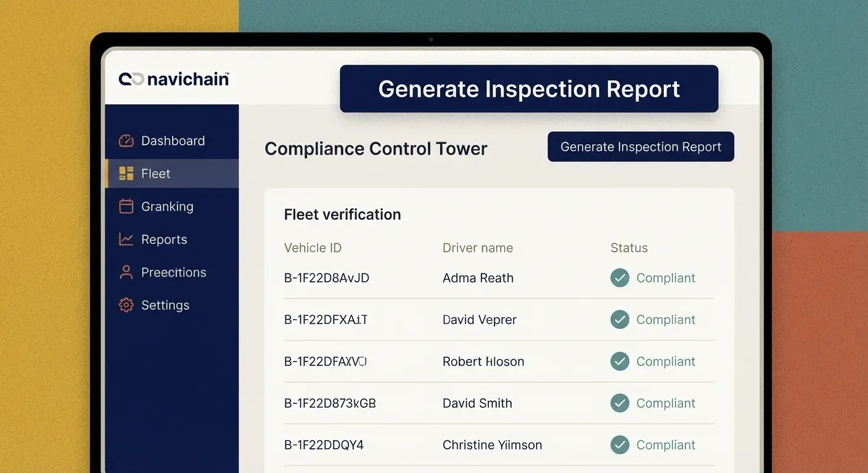This screenshot has height=473, width=868.
Task: Click the Vehicle ID column header
Action: pos(313,248)
